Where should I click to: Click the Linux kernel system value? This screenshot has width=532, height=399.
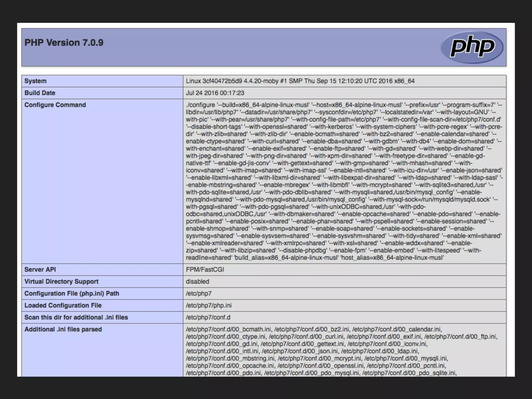300,81
